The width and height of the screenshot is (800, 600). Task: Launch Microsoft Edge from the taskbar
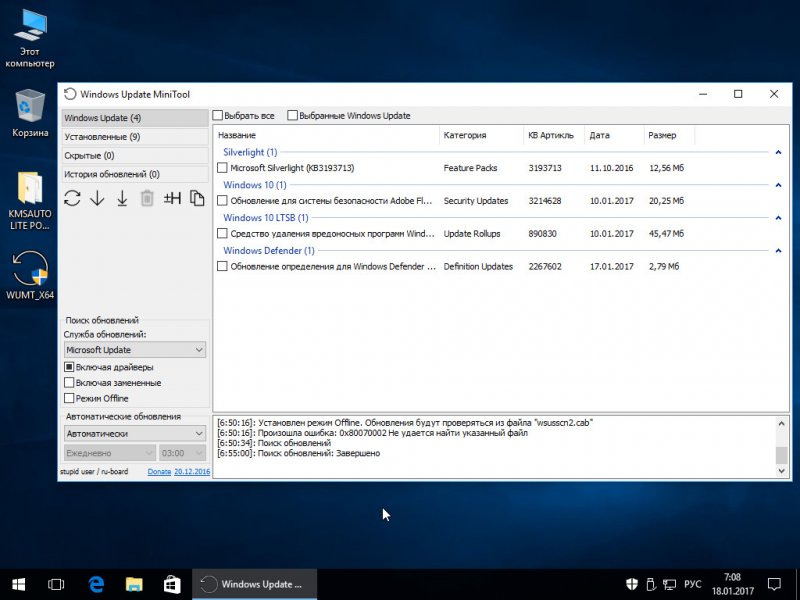(96, 584)
